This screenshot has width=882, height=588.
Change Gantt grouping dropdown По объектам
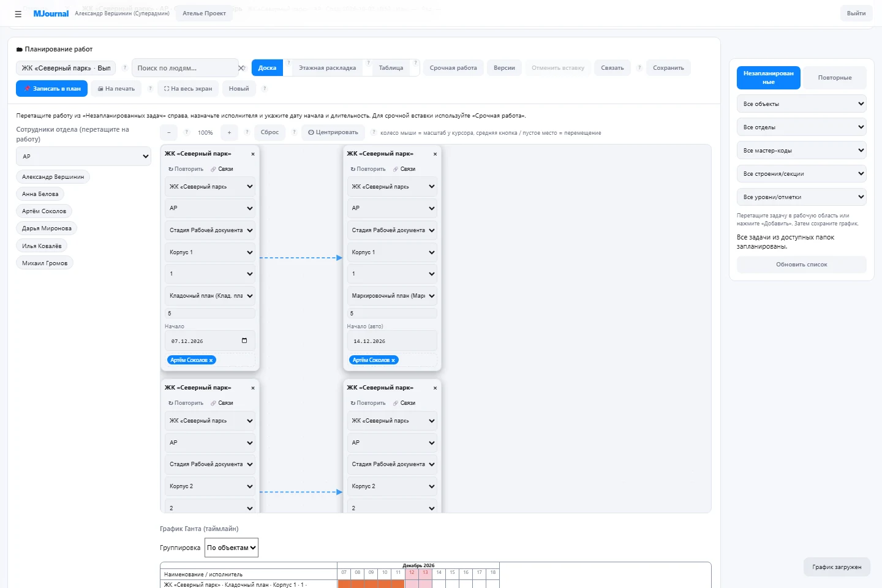pyautogui.click(x=232, y=548)
